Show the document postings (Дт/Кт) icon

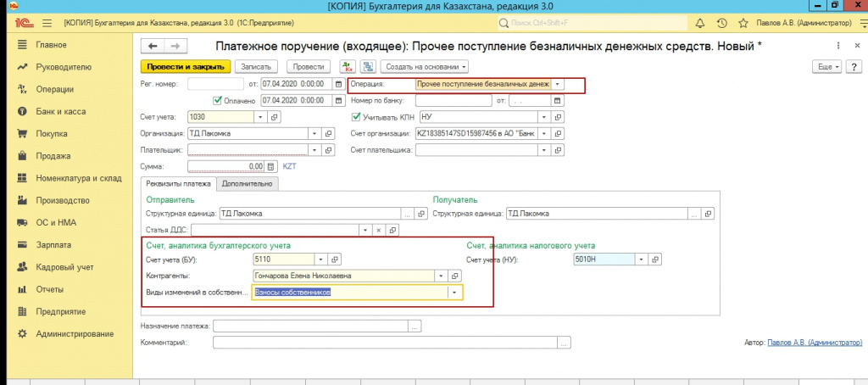coord(347,66)
